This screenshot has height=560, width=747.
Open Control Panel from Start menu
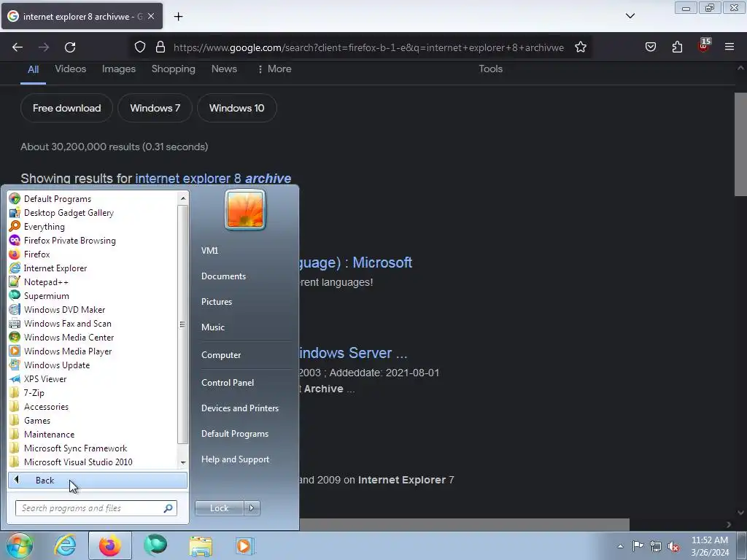coord(228,383)
